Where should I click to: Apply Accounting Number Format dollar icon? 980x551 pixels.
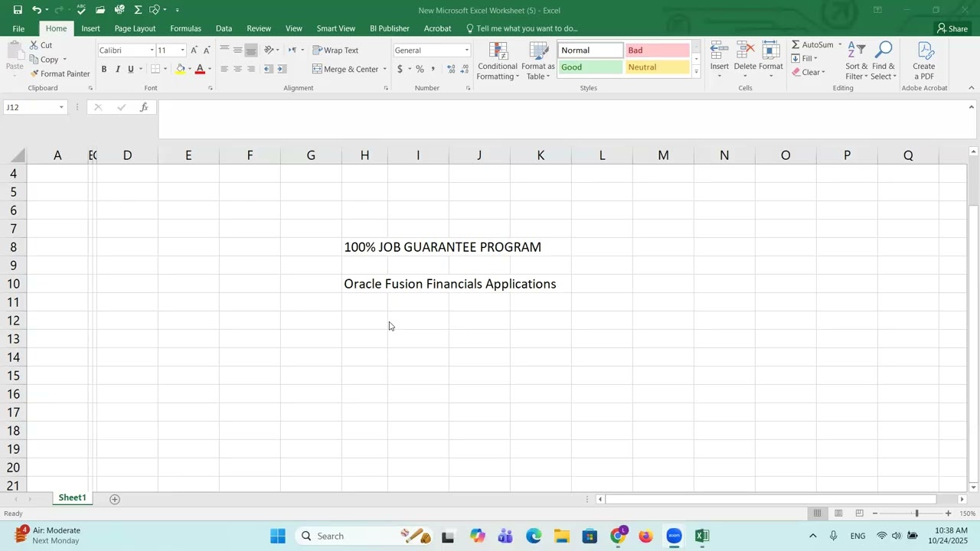click(x=400, y=69)
